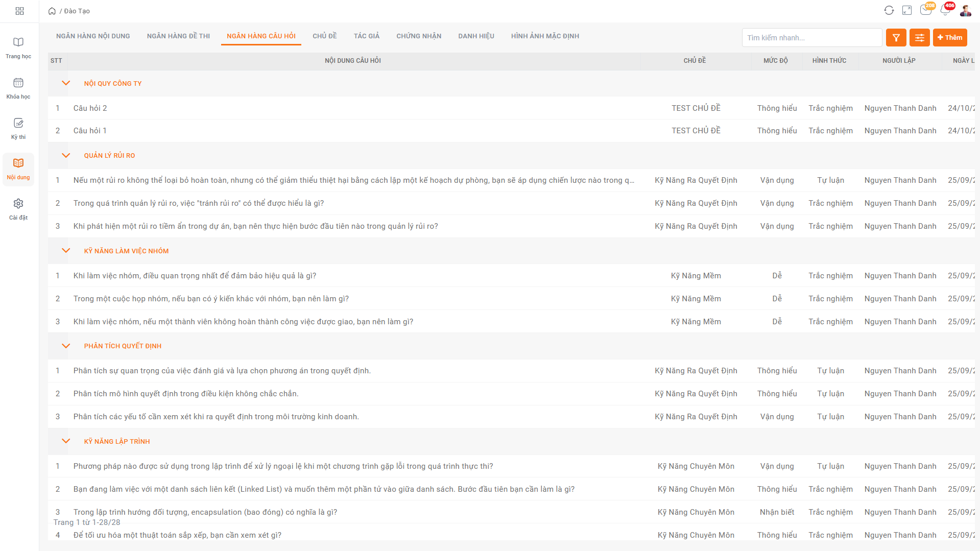Click the home breadcrumb icon
The image size is (980, 551).
click(x=52, y=11)
